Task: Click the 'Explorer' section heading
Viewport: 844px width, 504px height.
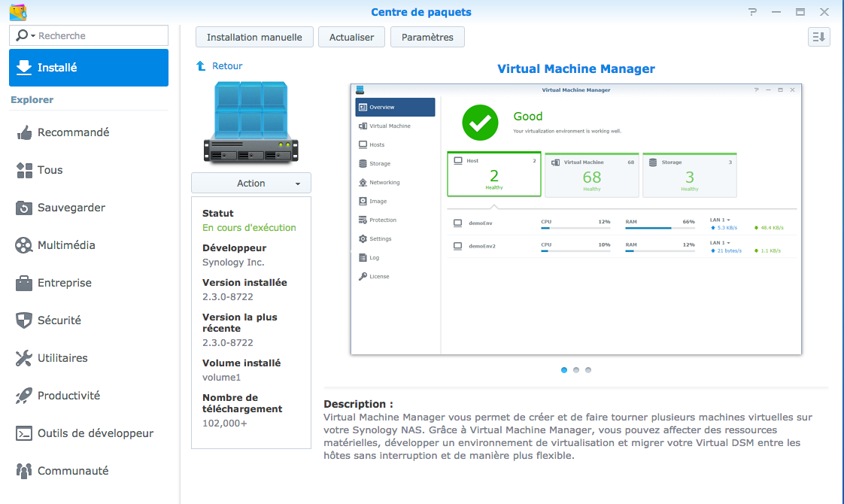Action: pos(32,99)
